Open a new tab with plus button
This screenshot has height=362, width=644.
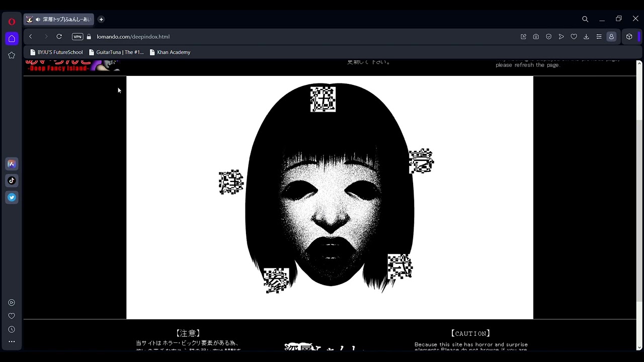click(101, 20)
